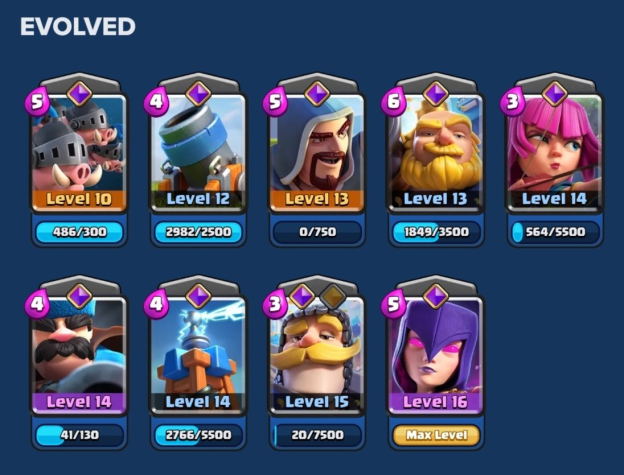The height and width of the screenshot is (475, 624).
Task: Click the purple evolution gem above Royal Hogs
Action: tap(79, 94)
